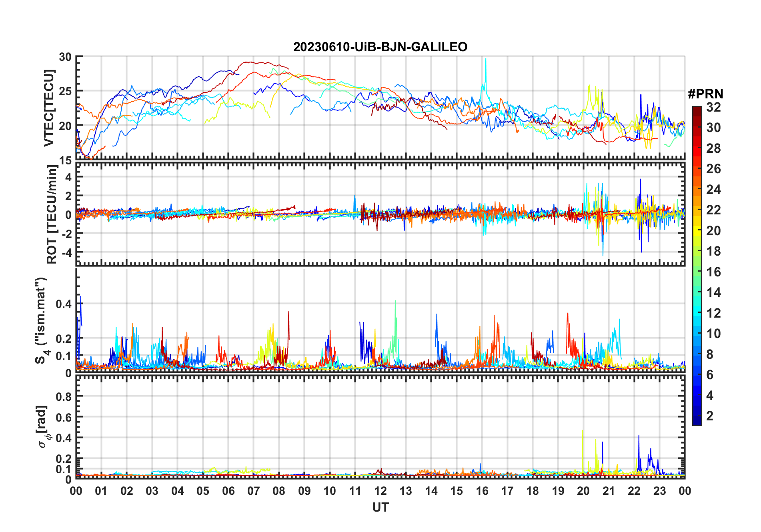Click hour label 07 on UT axis

pos(254,491)
